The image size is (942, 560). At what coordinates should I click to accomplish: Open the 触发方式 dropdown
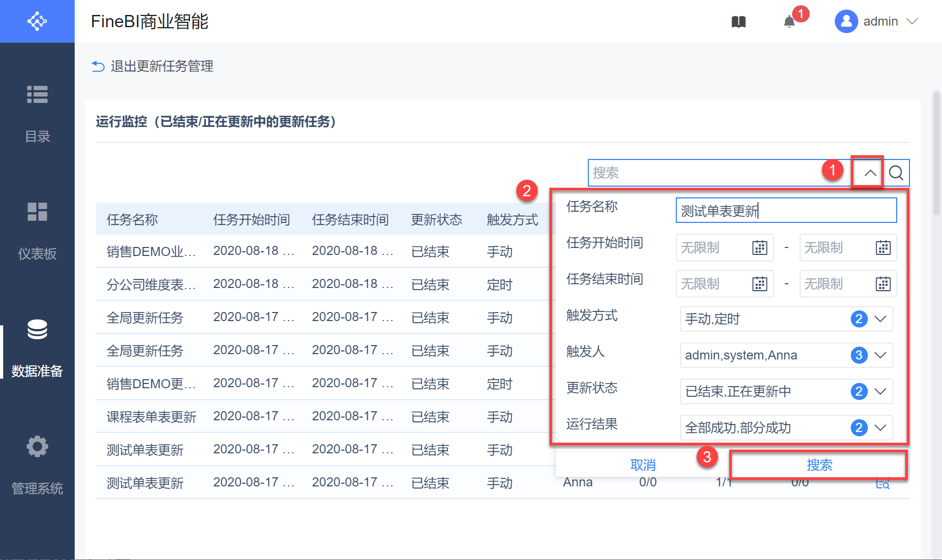coord(786,319)
